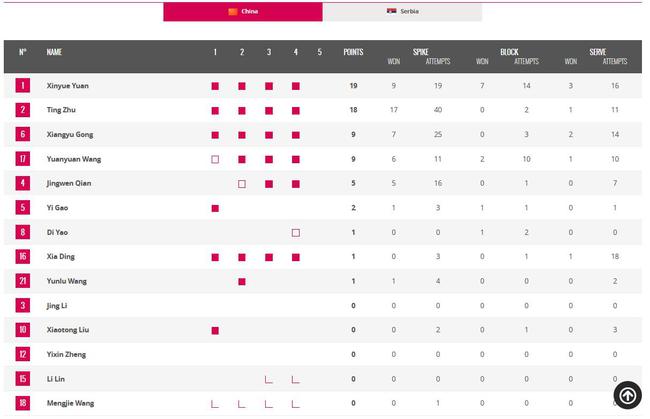
Task: Click Yuanyuan Wang's empty set 1 square
Action: point(215,160)
